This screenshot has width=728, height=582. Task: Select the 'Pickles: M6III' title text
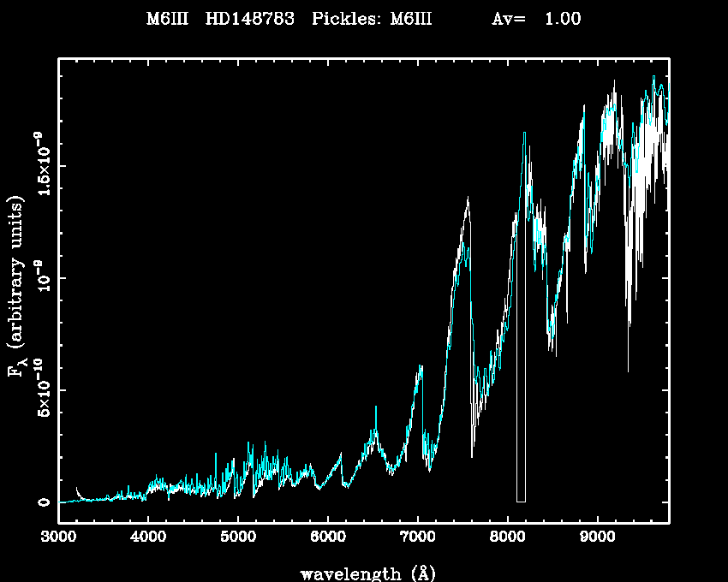(x=371, y=19)
